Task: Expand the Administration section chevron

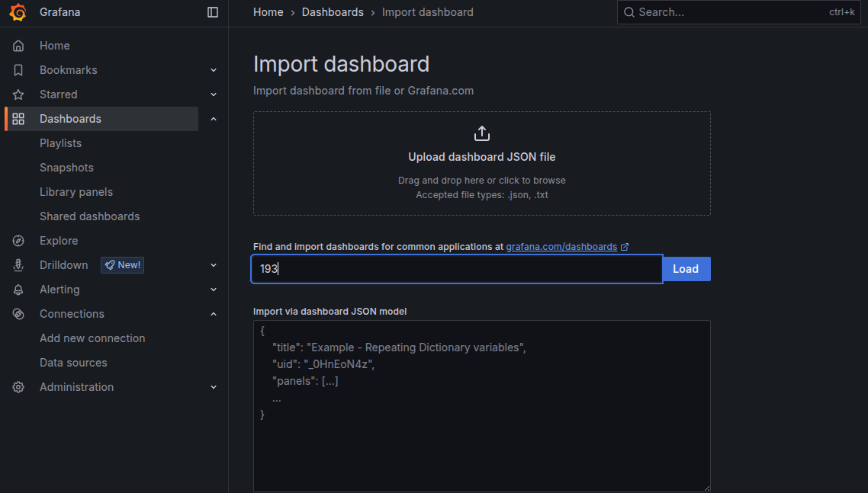Action: coord(214,387)
